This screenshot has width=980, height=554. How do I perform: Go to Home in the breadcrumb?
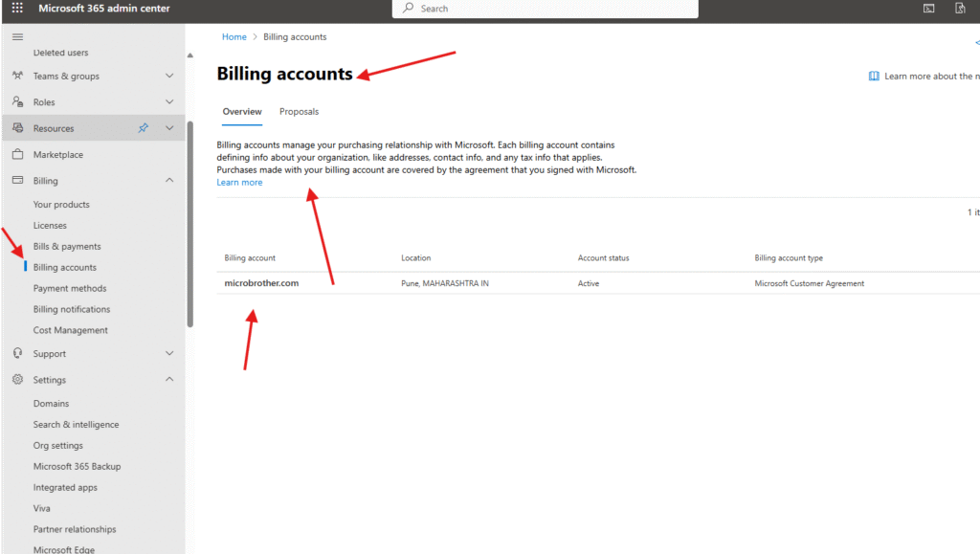pyautogui.click(x=234, y=37)
